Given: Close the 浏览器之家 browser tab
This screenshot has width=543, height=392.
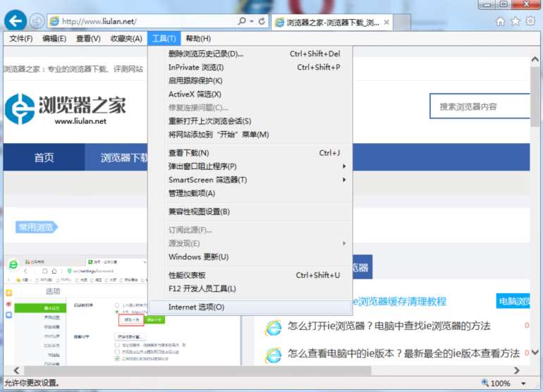Looking at the screenshot, I should click(387, 23).
